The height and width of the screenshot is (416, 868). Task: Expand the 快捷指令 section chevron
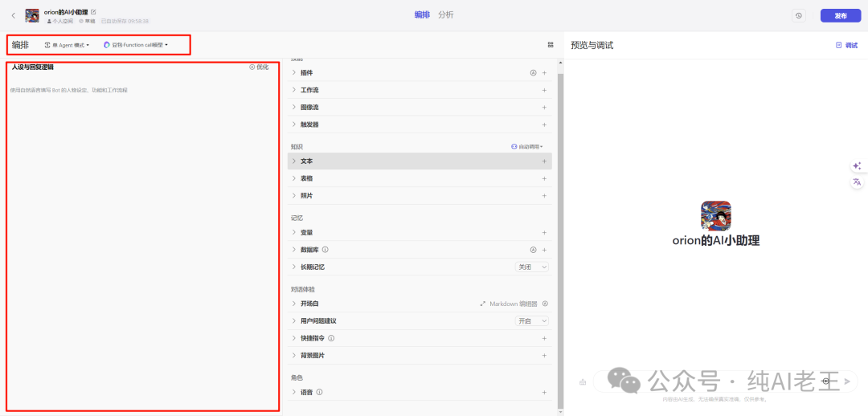294,338
